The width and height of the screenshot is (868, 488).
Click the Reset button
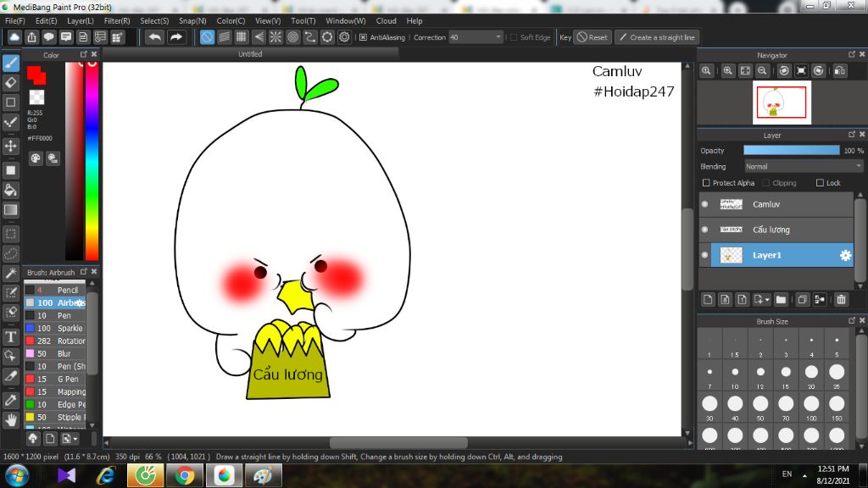pyautogui.click(x=593, y=37)
